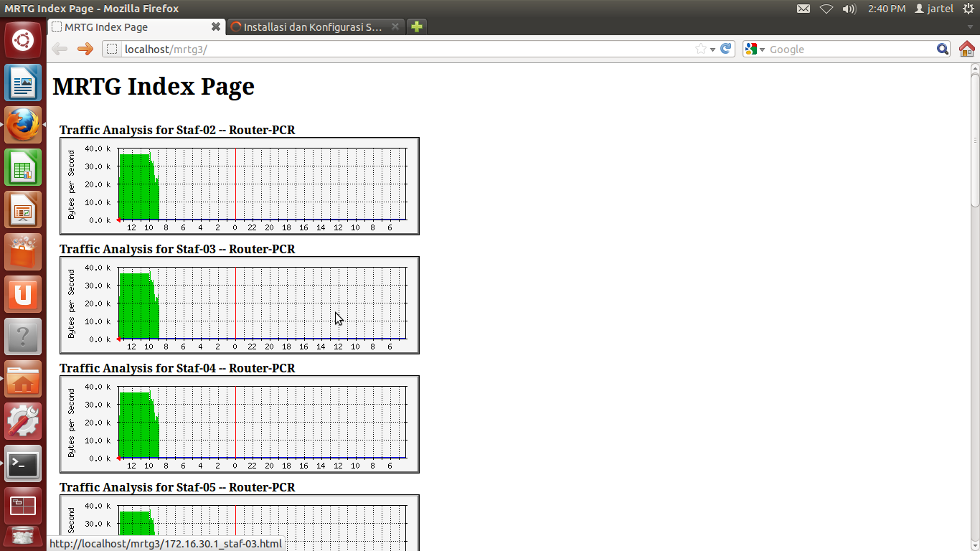980x551 pixels.
Task: Open Ubuntu One from the launcher
Action: pyautogui.click(x=23, y=294)
